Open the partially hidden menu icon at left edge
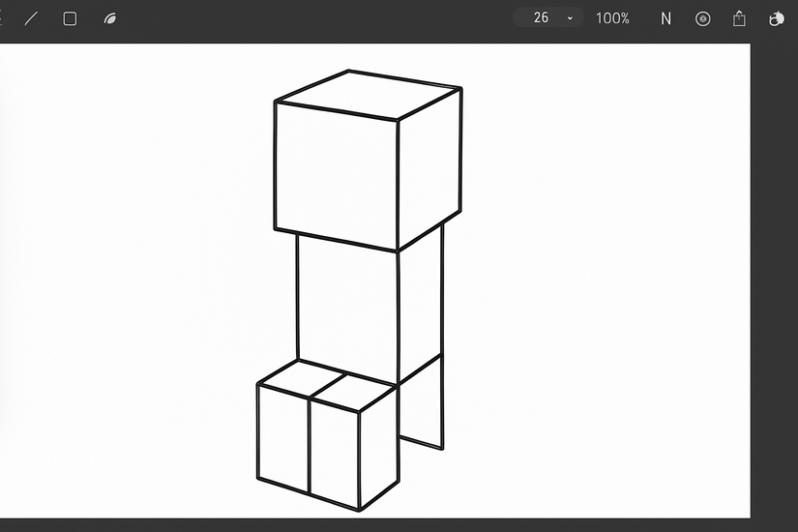798x532 pixels. (x=1, y=18)
